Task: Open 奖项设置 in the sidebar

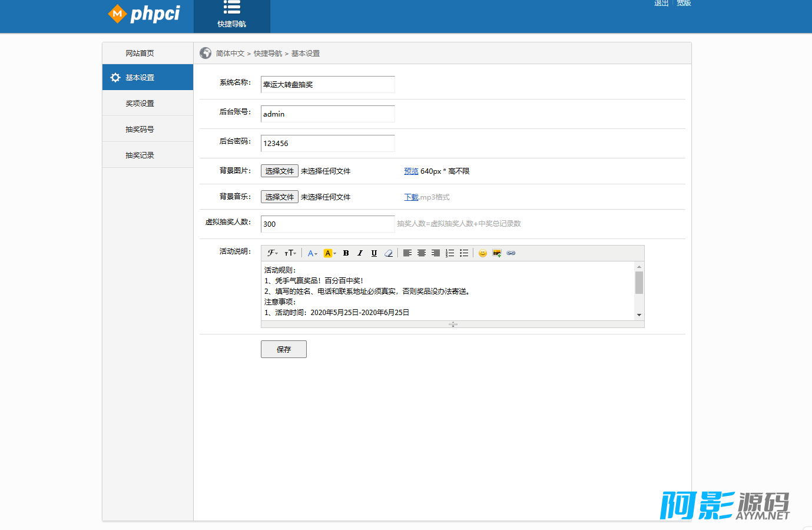Action: (140, 103)
